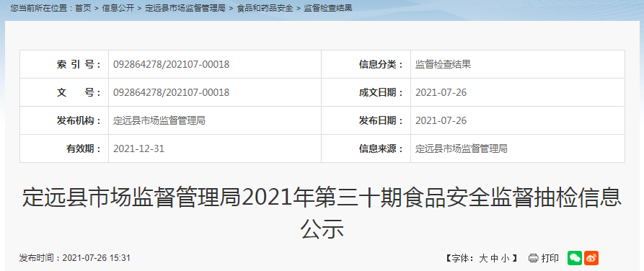The width and height of the screenshot is (644, 271).
Task: Click the 信息来源 label cell
Action: click(x=366, y=148)
